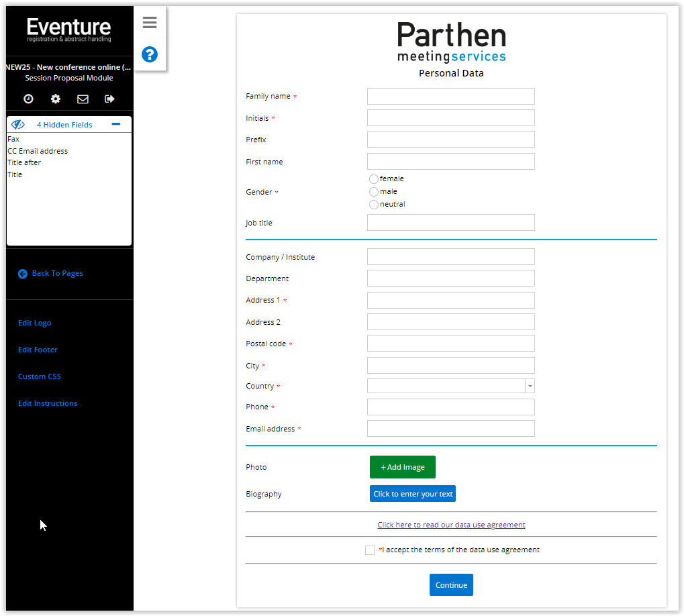This screenshot has width=684, height=616.
Task: Accept the data use agreement checkbox
Action: pos(370,550)
